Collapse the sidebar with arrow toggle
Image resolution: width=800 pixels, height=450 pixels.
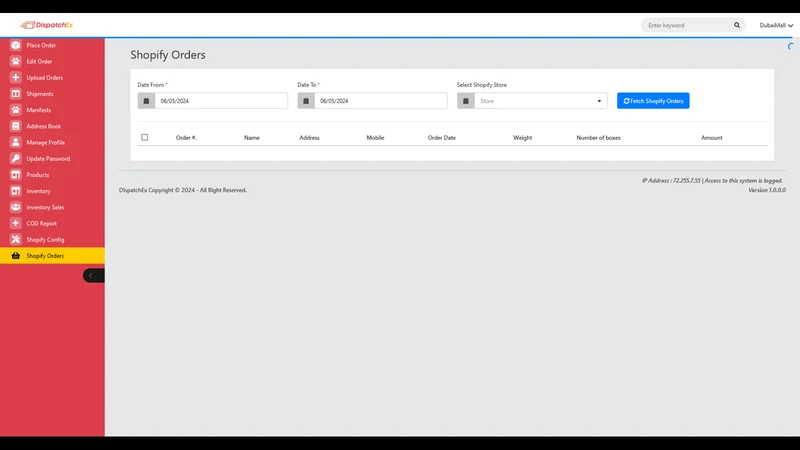(x=94, y=276)
